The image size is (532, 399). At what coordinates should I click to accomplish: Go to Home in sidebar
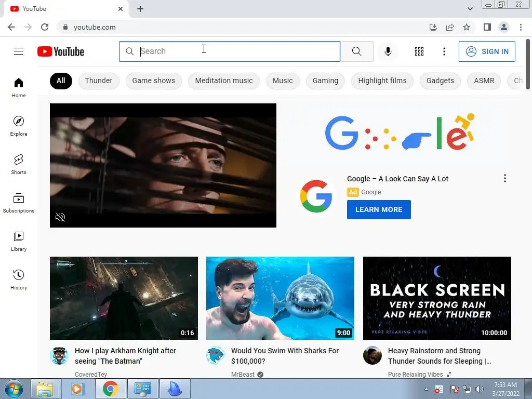click(19, 87)
